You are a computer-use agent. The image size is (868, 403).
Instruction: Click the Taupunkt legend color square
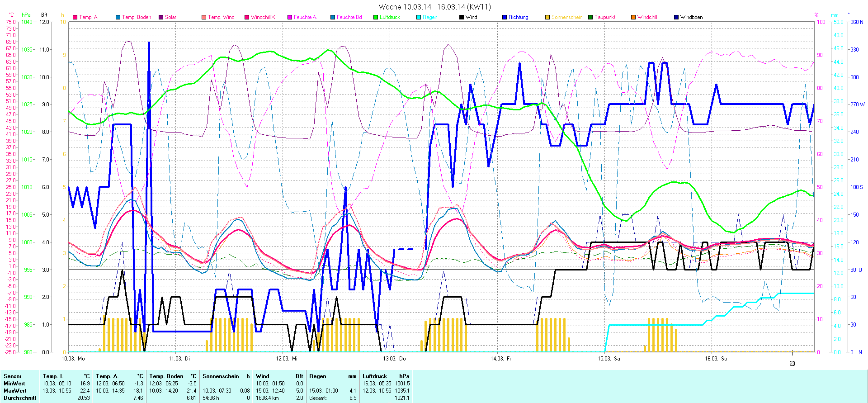[x=590, y=17]
